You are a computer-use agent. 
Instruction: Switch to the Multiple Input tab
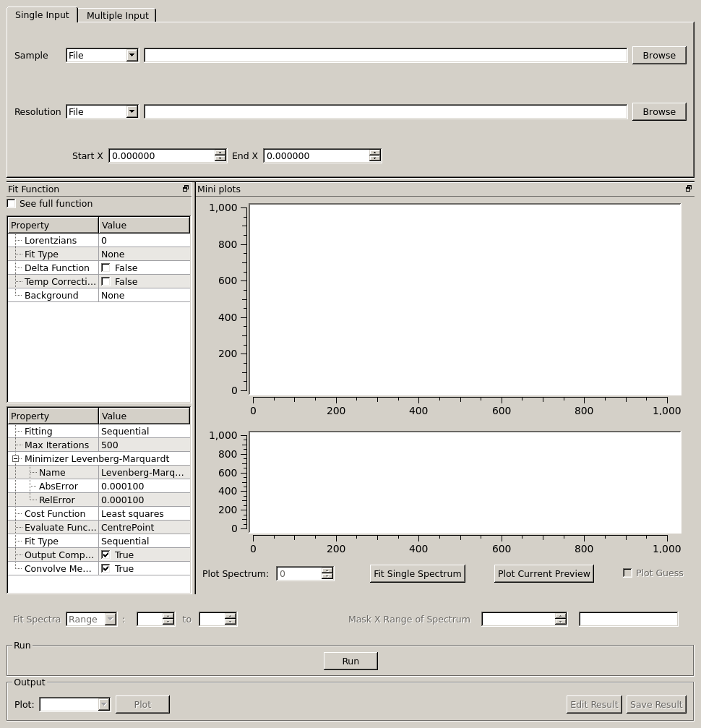(117, 15)
